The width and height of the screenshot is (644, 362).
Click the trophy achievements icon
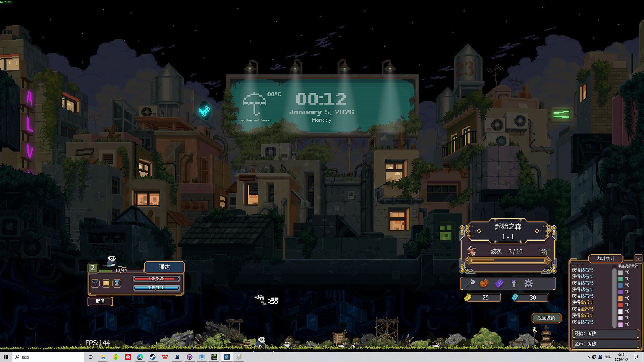click(x=514, y=284)
